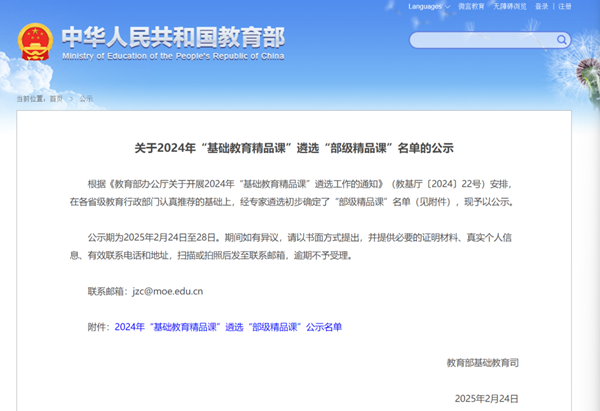
Task: Click the 中华人民共和国教育部 site title
Action: (x=172, y=36)
